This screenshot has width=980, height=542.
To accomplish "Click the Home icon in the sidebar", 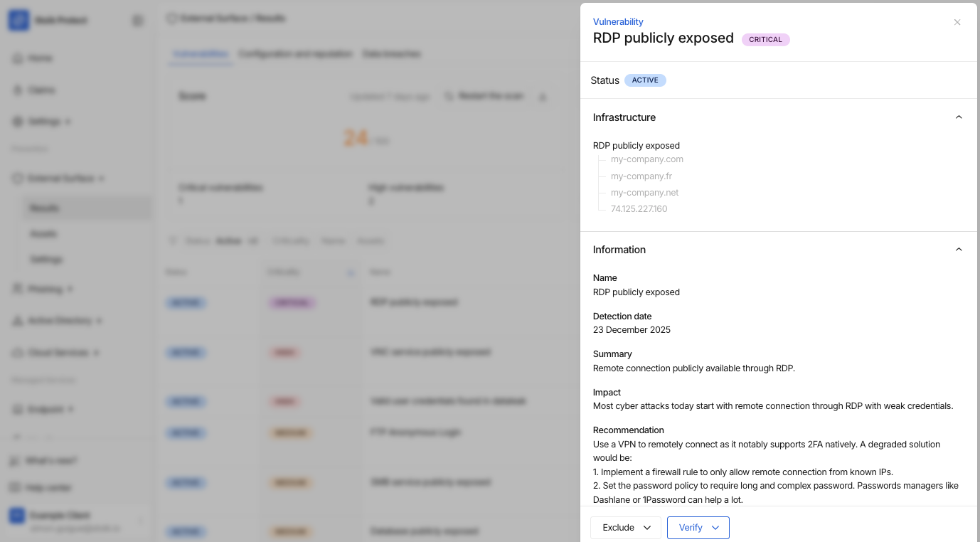I will [x=17, y=58].
